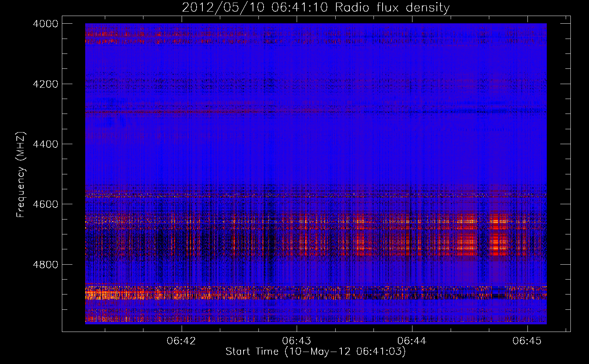Click the 4000 frequency tick label
The height and width of the screenshot is (364, 589).
click(x=46, y=24)
